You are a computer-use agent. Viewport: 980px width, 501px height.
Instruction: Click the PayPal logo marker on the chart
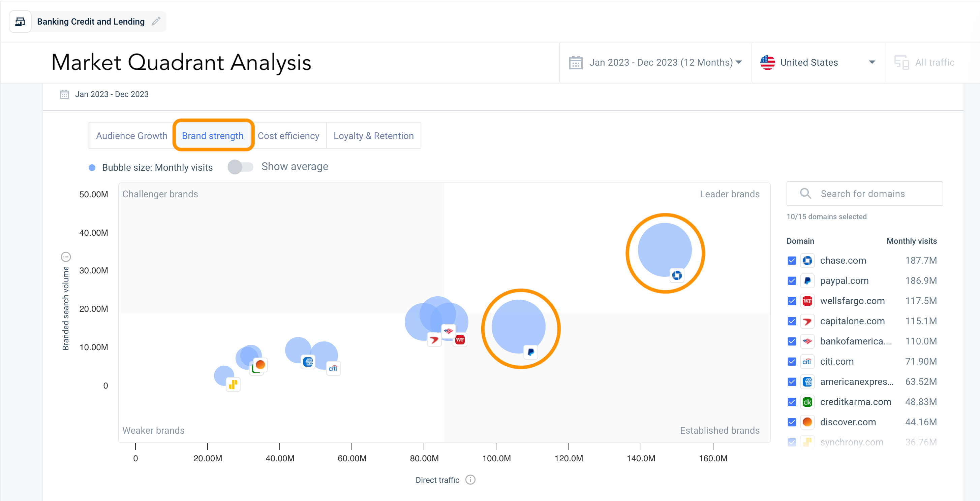[531, 352]
